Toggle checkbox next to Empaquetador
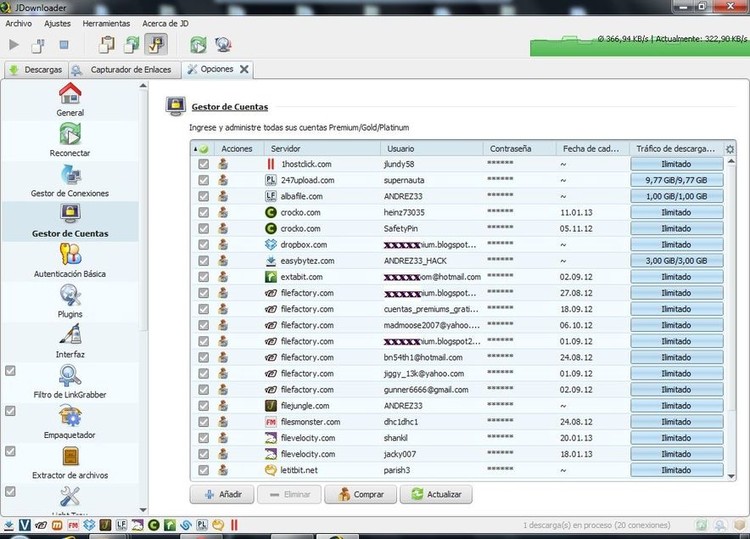This screenshot has height=539, width=750. [10, 411]
